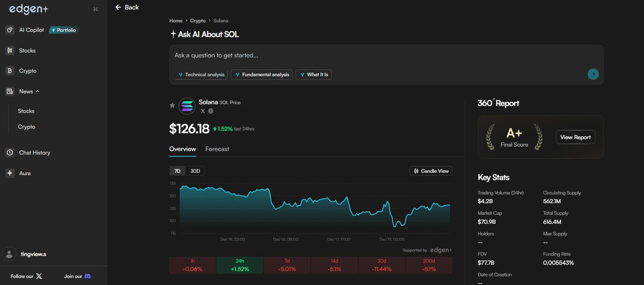The image size is (644, 285).
Task: Click View Report button
Action: pos(575,137)
